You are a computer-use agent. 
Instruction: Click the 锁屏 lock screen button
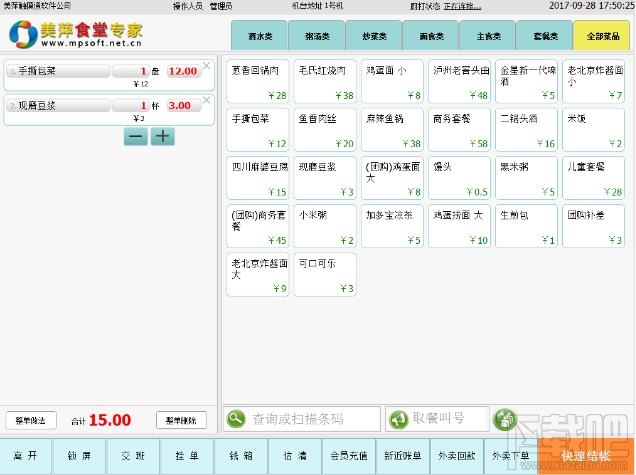point(79,456)
